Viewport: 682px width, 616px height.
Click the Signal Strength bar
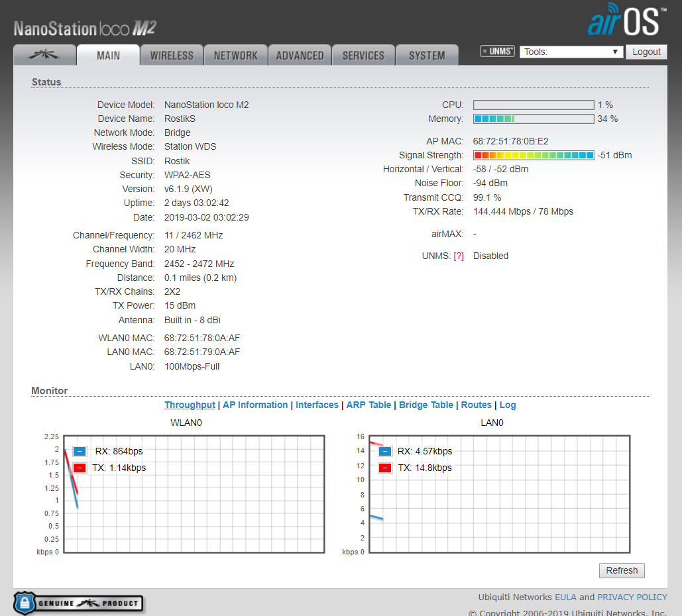[534, 155]
